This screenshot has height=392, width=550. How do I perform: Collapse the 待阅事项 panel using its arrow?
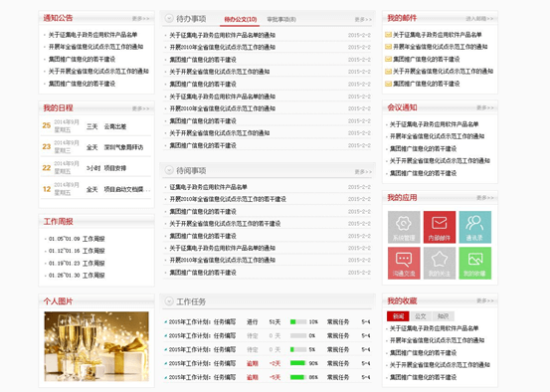169,170
